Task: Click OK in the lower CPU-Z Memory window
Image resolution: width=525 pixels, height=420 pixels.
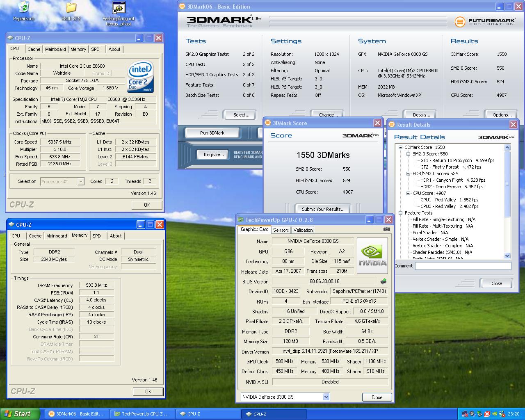Action: [x=148, y=391]
